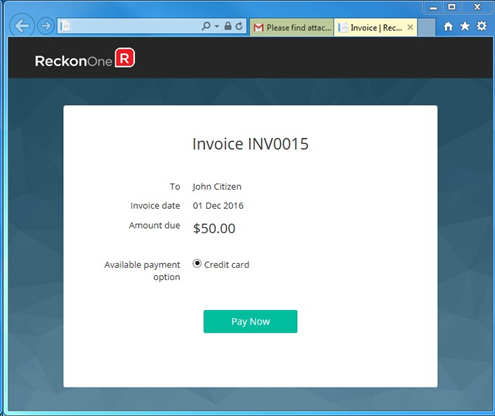The width and height of the screenshot is (495, 416).
Task: Click the ReckonOne logo
Action: [x=85, y=58]
